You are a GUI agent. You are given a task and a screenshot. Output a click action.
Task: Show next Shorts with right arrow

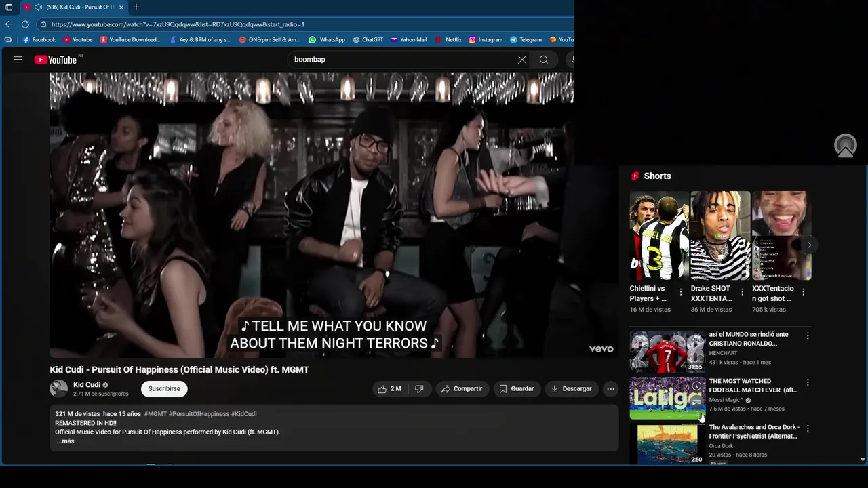coord(809,245)
